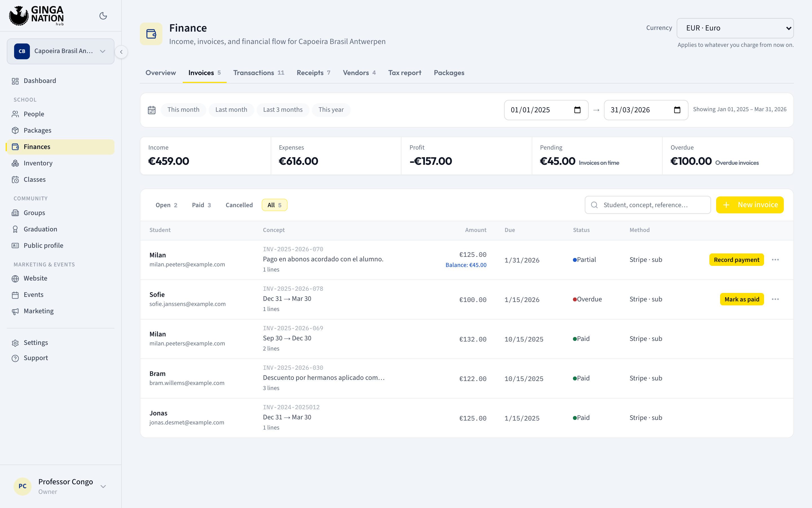Open the Packages finance tab
This screenshot has height=508, width=812.
coord(449,73)
